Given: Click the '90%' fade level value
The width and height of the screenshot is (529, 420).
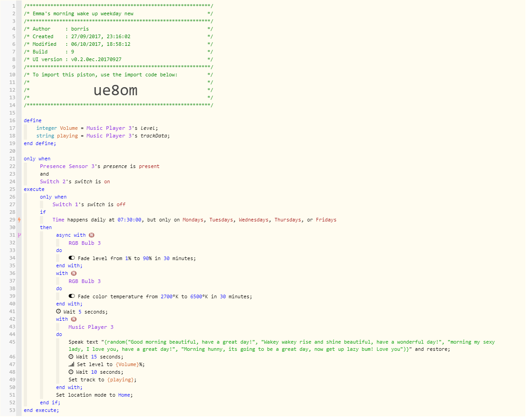Looking at the screenshot, I should coord(147,258).
